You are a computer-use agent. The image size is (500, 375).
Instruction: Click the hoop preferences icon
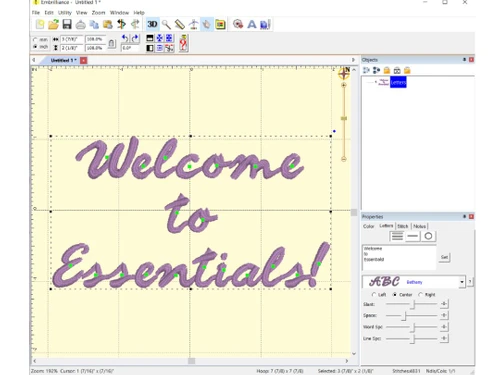pyautogui.click(x=220, y=24)
